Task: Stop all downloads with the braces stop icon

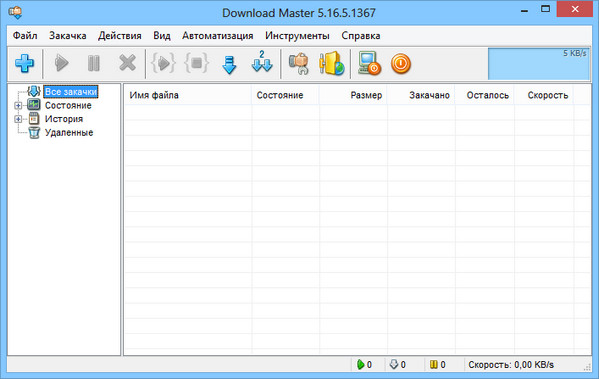Action: [196, 63]
